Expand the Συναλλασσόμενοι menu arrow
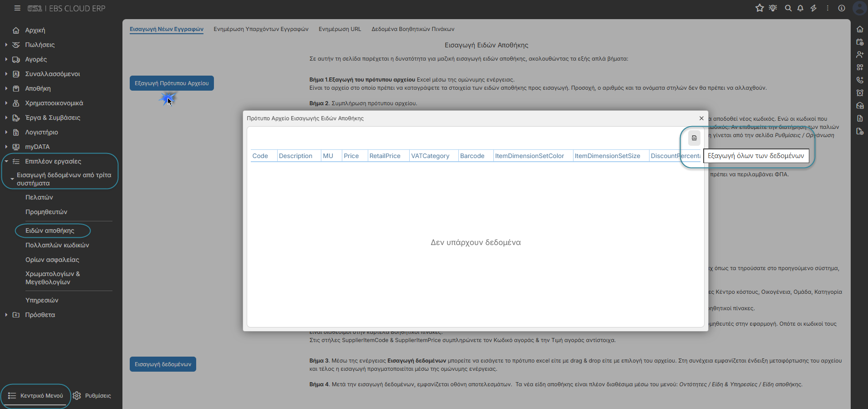 tap(6, 74)
